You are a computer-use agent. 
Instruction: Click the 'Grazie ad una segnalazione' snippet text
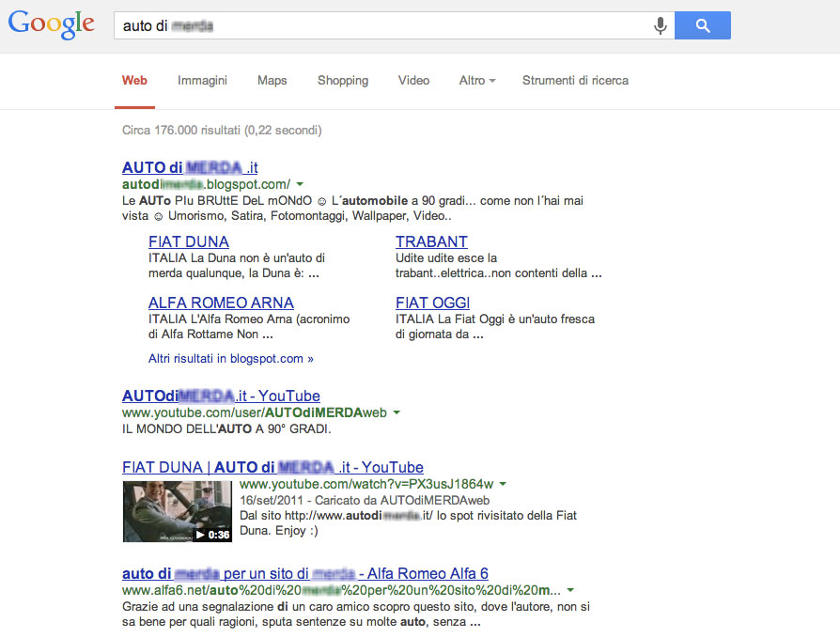click(356, 615)
